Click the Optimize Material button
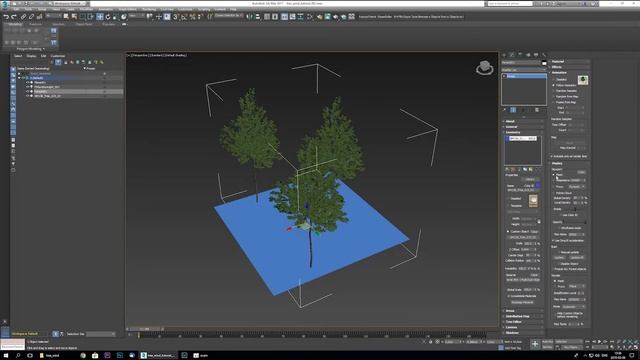The image size is (640, 360). pyautogui.click(x=522, y=302)
